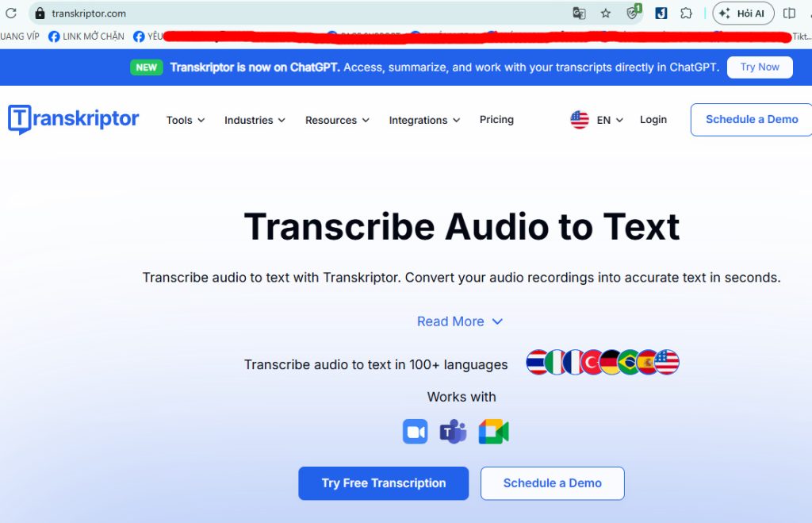Click Schedule a Demo in header
Viewport: 812px width, 523px height.
click(x=752, y=120)
